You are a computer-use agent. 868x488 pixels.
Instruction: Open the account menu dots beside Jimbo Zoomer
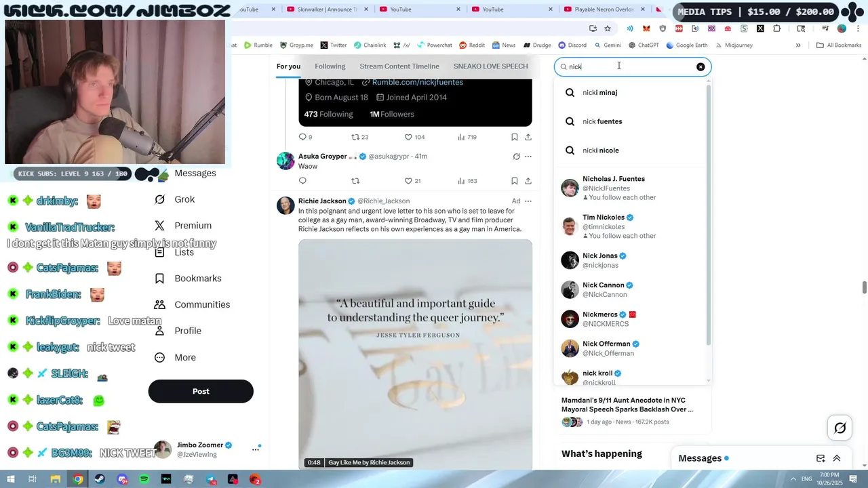coord(256,449)
